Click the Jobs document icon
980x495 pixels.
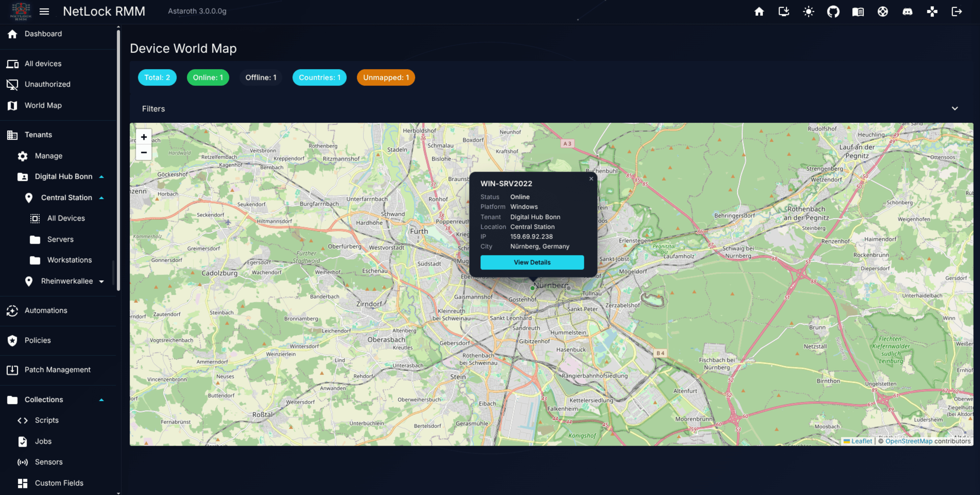(x=22, y=441)
